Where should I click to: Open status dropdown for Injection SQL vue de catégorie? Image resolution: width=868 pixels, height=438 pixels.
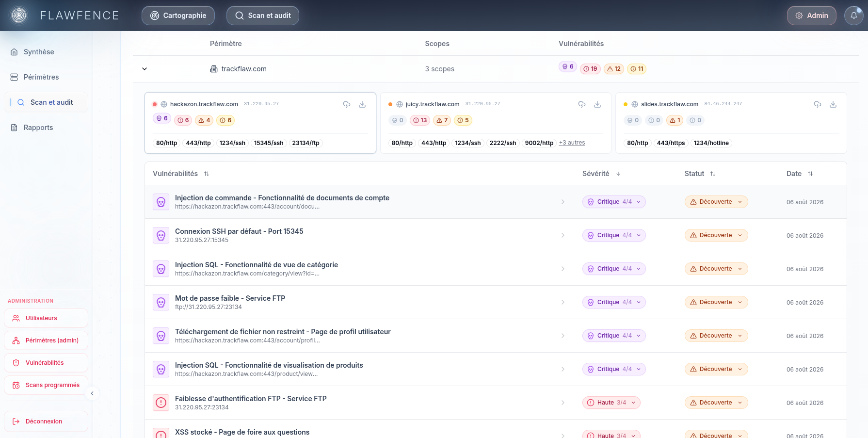coord(716,269)
